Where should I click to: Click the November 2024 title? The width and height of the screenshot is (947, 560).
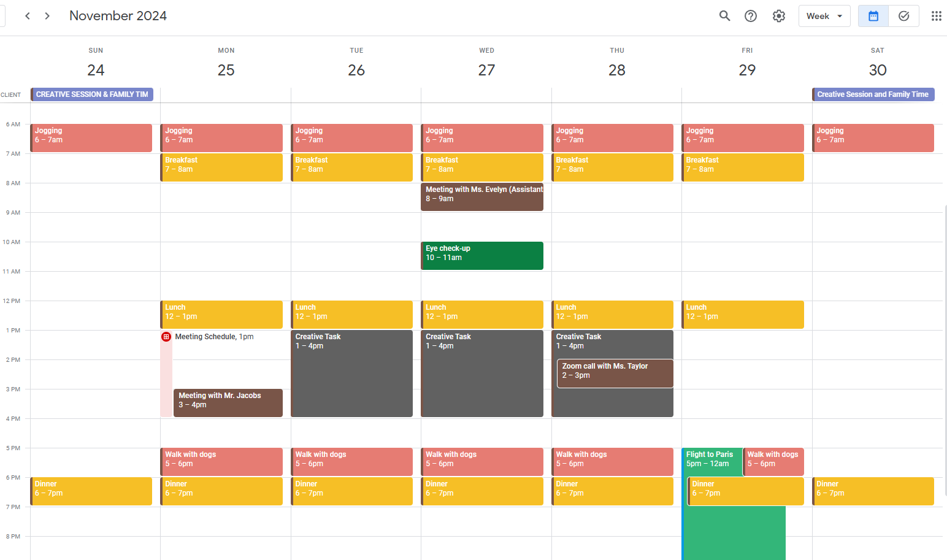pyautogui.click(x=118, y=16)
